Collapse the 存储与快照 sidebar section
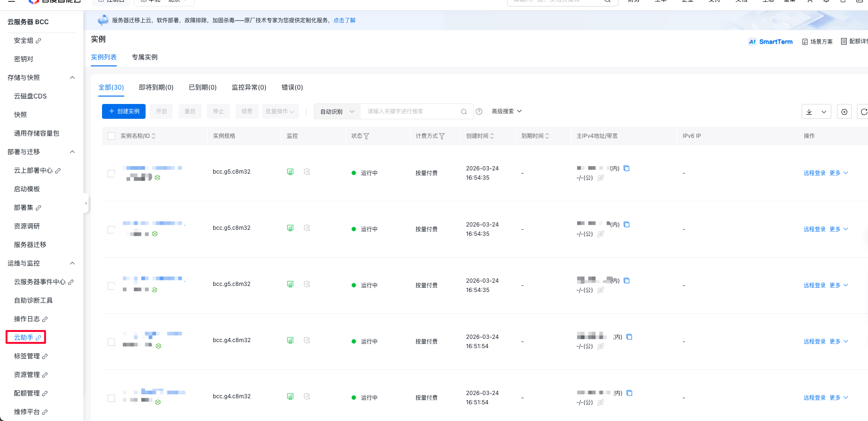This screenshot has height=421, width=868. (72, 78)
